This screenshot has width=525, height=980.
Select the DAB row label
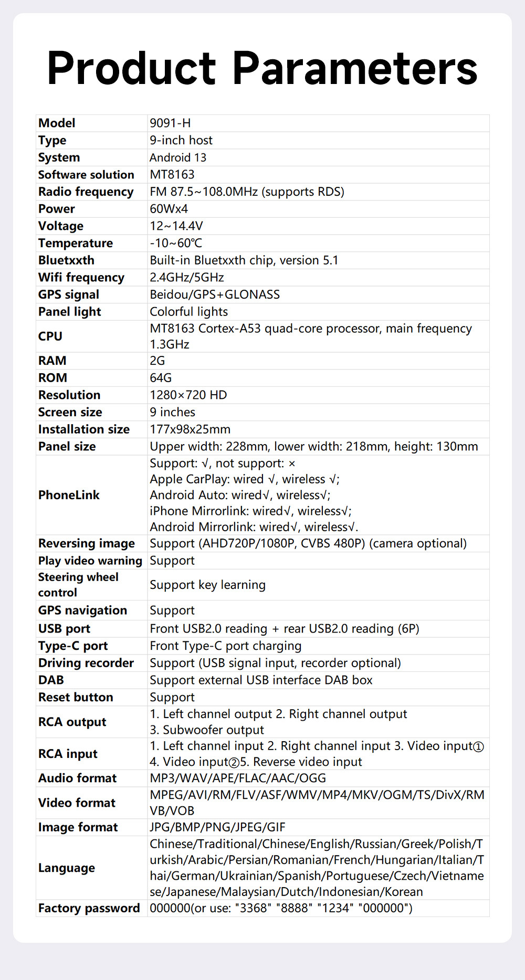51,680
